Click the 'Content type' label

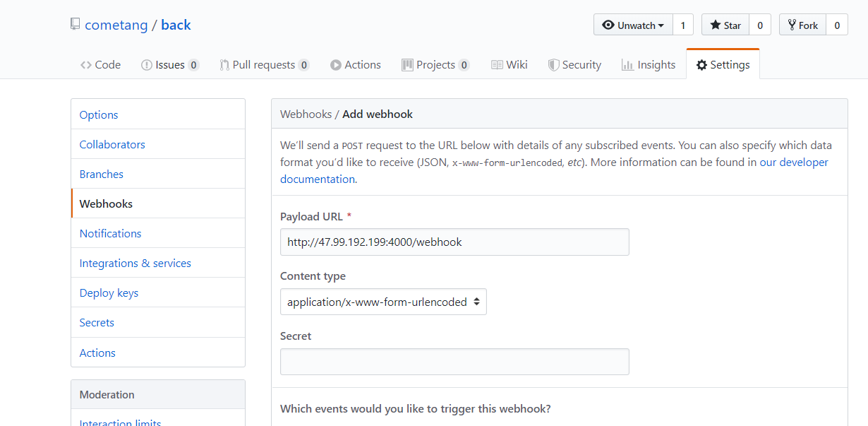pos(313,276)
